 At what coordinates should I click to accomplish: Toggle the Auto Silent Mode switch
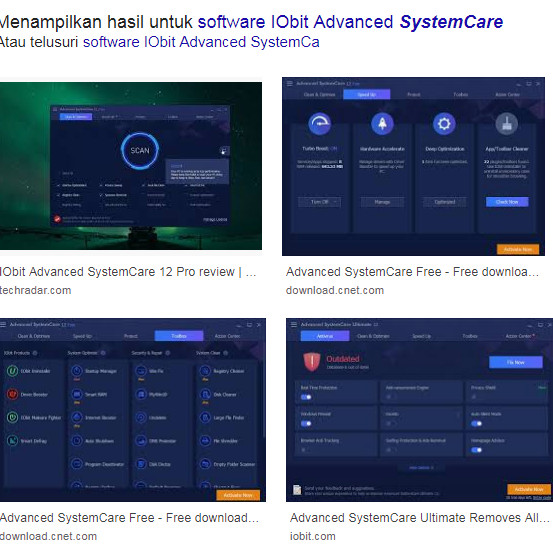[x=476, y=424]
